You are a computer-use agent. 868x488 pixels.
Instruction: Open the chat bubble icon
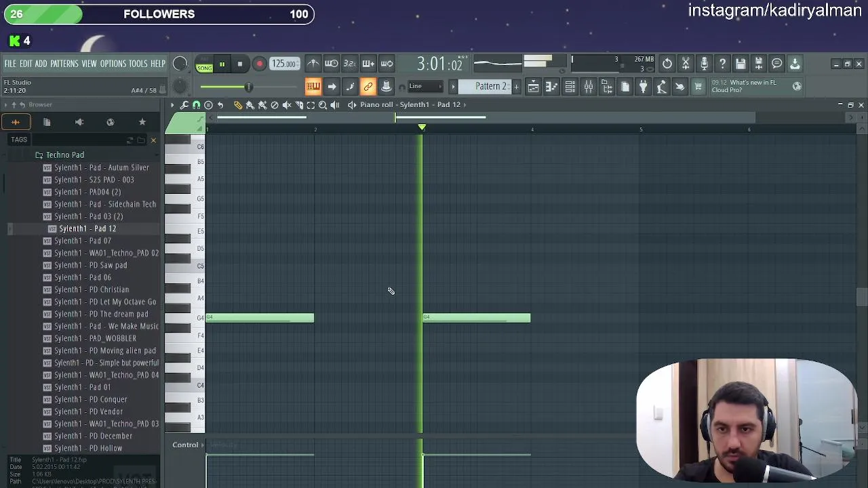[777, 64]
